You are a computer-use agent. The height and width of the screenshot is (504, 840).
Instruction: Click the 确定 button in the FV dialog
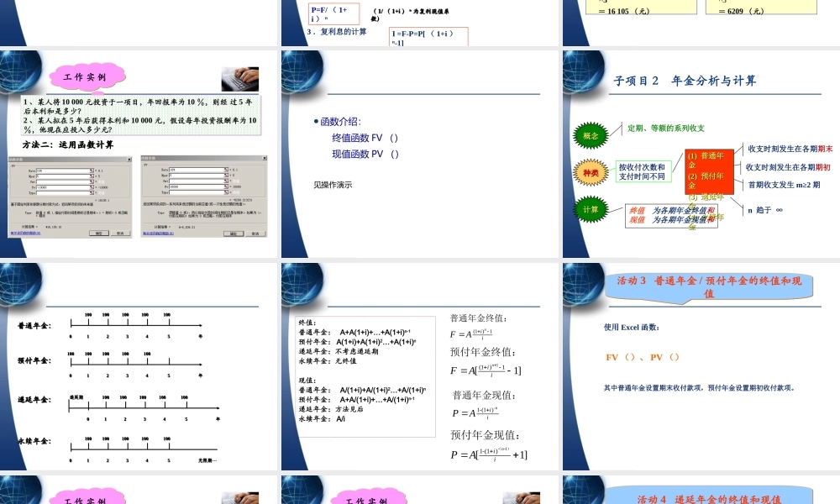99,234
